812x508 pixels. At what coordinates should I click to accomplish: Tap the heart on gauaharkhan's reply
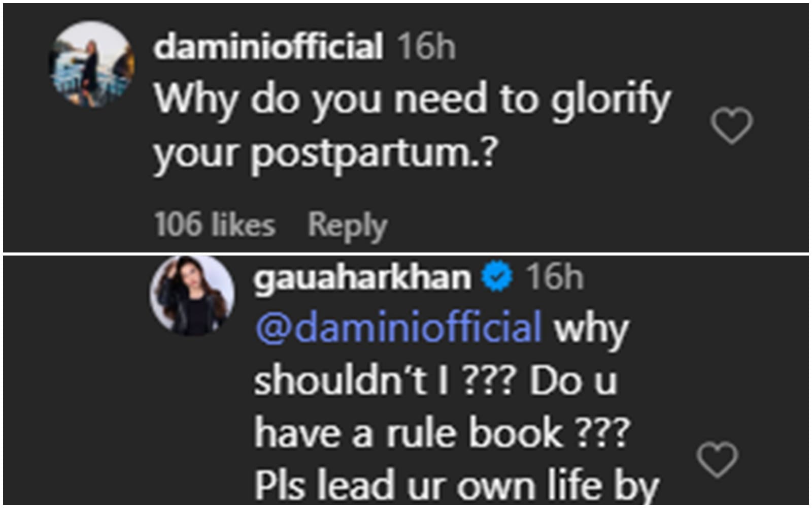(x=717, y=460)
